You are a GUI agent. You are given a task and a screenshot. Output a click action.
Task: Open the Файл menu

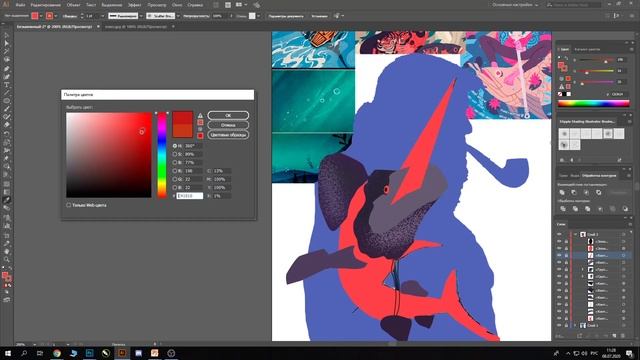pos(20,5)
